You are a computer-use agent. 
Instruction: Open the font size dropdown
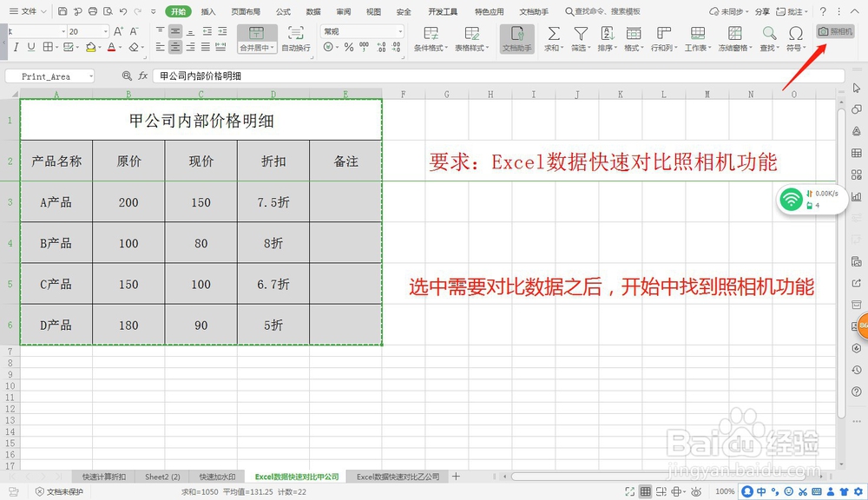[x=106, y=31]
